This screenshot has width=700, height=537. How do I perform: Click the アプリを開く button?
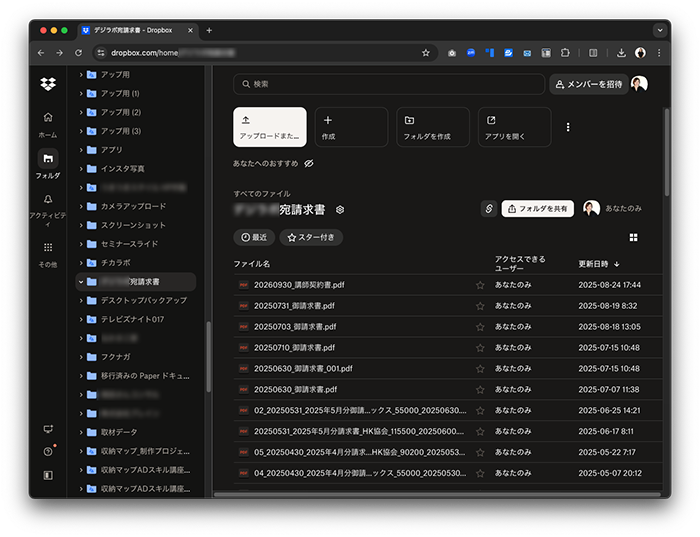pyautogui.click(x=514, y=127)
